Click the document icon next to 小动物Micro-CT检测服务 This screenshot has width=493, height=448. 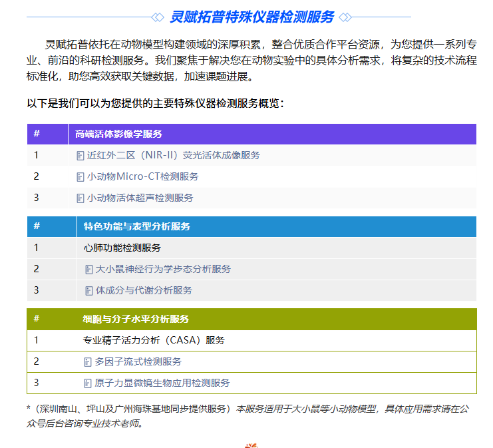click(x=80, y=177)
